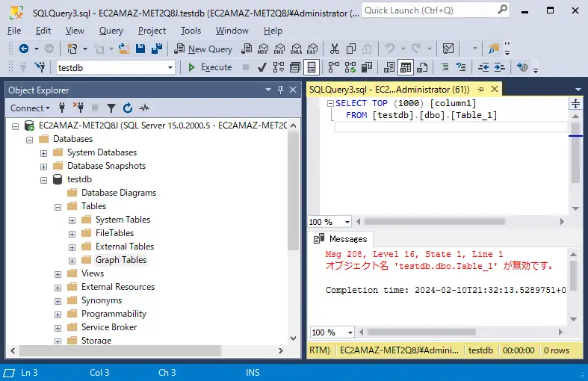This screenshot has width=588, height=381.
Task: Switch output to Results to Text
Action: pyautogui.click(x=389, y=67)
